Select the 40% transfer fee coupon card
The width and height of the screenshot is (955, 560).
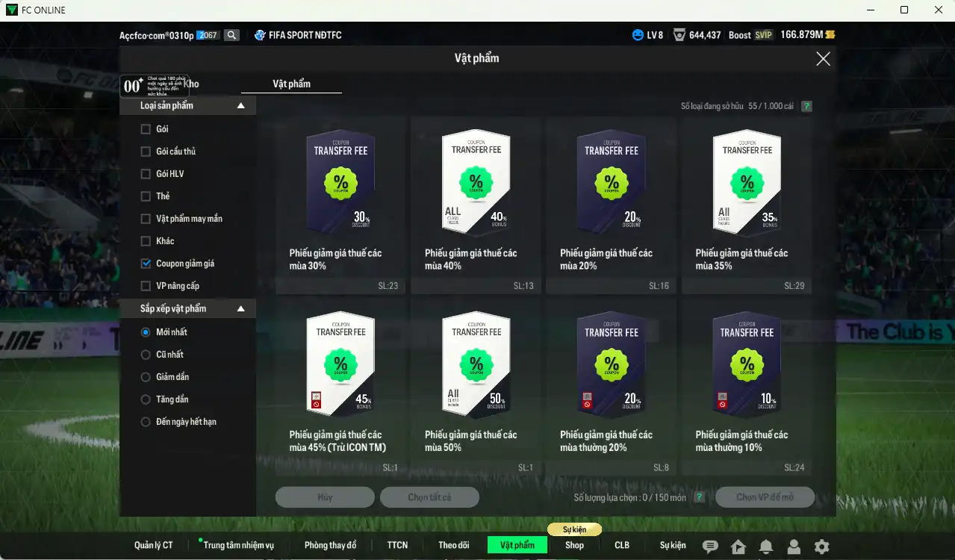coord(476,205)
